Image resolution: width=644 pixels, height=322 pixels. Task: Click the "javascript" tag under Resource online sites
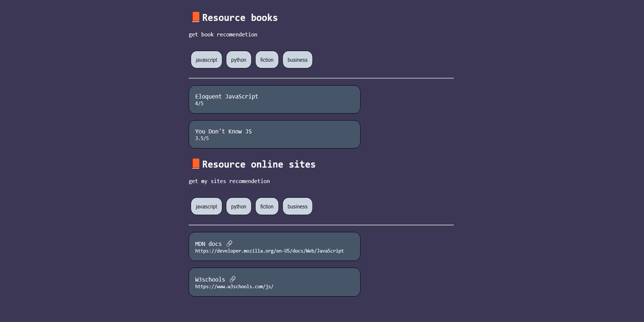click(x=206, y=206)
